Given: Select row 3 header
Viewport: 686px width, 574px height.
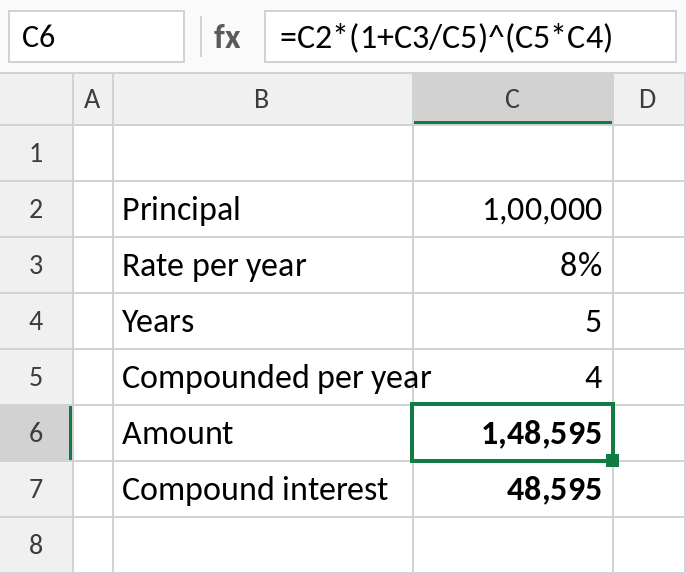Looking at the screenshot, I should tap(36, 265).
